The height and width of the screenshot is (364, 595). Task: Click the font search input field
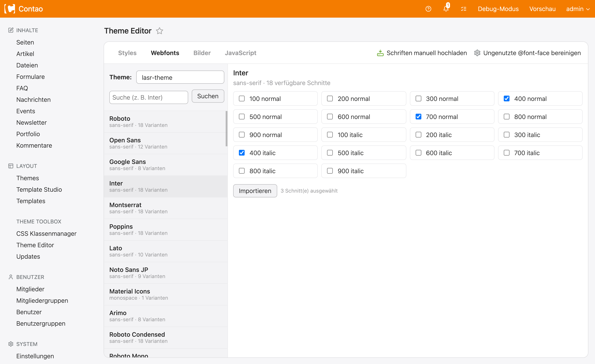point(149,97)
